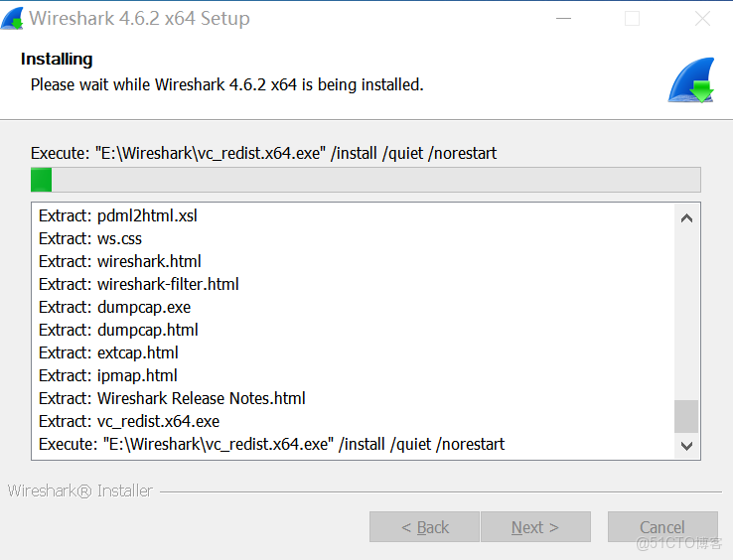Click the Wireshark setup icon in title bar
Image resolution: width=733 pixels, height=560 pixels.
click(13, 18)
